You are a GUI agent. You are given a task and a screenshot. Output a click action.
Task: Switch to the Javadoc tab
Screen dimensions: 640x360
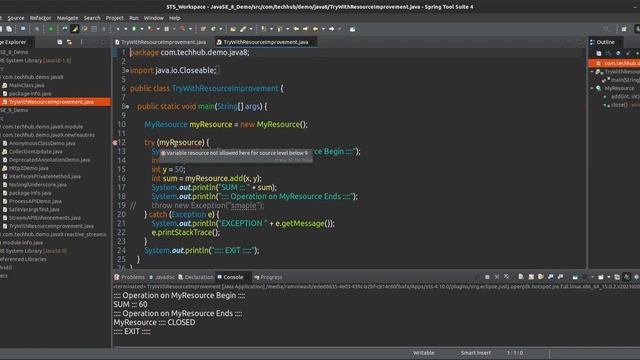pyautogui.click(x=162, y=277)
